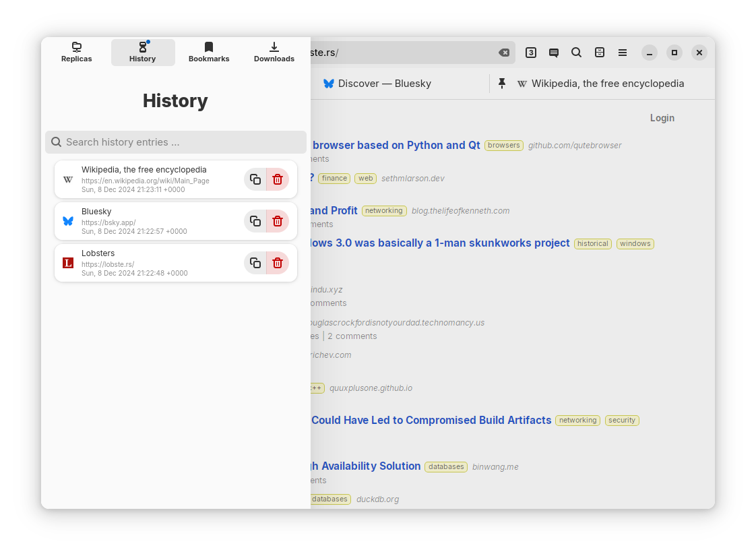This screenshot has width=756, height=554.
Task: Click the magnifier search icon in toolbar
Action: click(x=576, y=53)
